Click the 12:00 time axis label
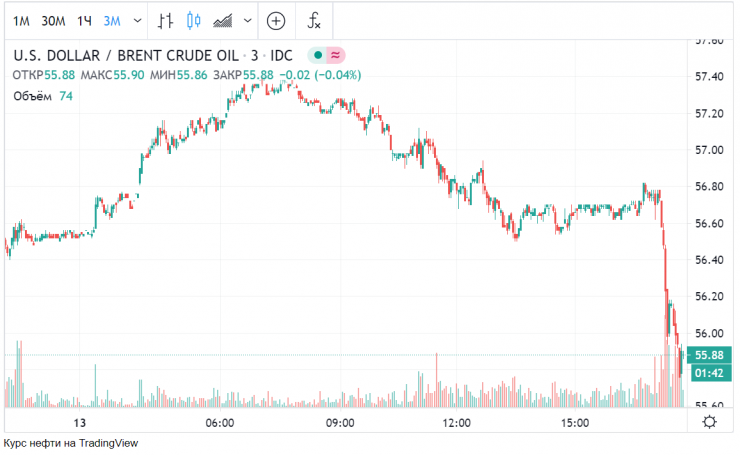This screenshot has width=740, height=455. click(456, 423)
